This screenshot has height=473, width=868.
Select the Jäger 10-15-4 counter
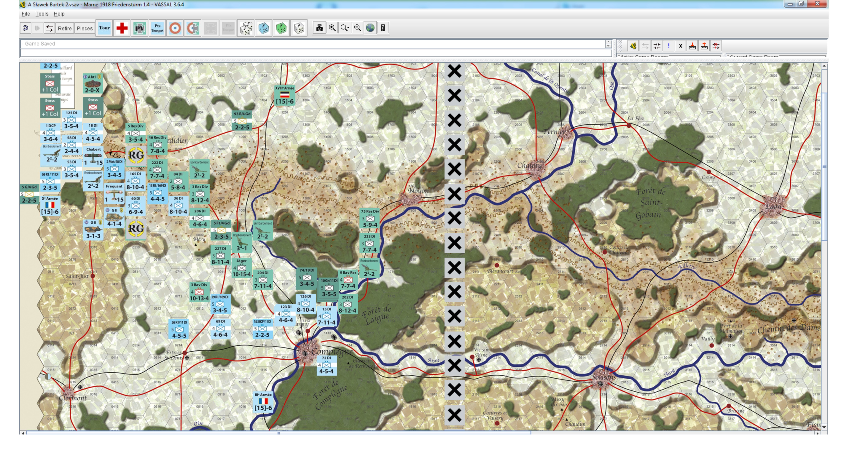[x=242, y=268]
